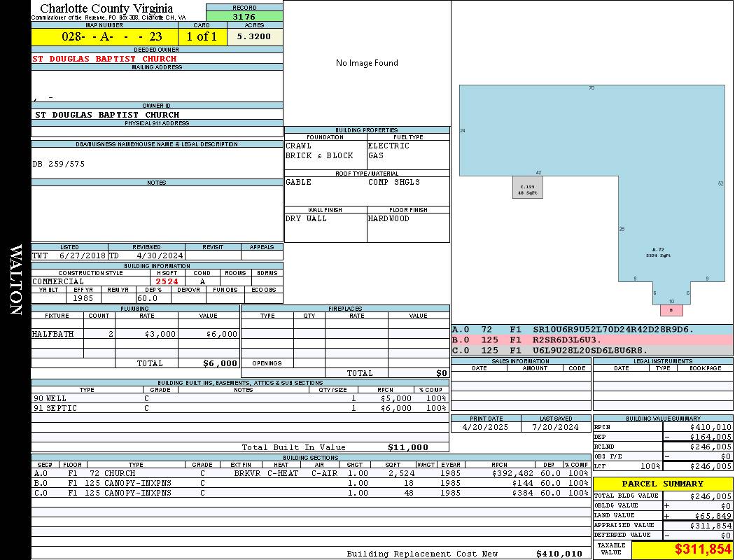Click the DEP amount $164,005
The width and height of the screenshot is (735, 560).
click(x=710, y=437)
